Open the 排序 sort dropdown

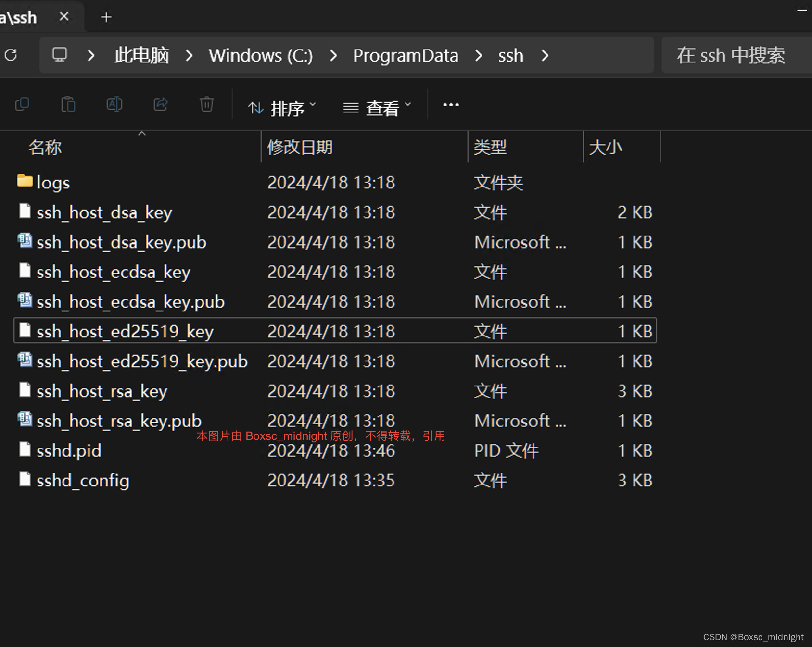[x=282, y=108]
